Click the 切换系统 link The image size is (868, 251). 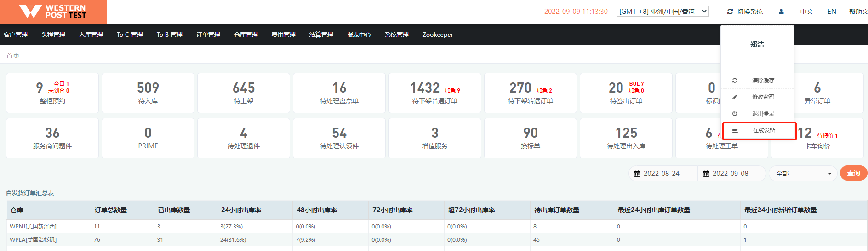click(750, 12)
